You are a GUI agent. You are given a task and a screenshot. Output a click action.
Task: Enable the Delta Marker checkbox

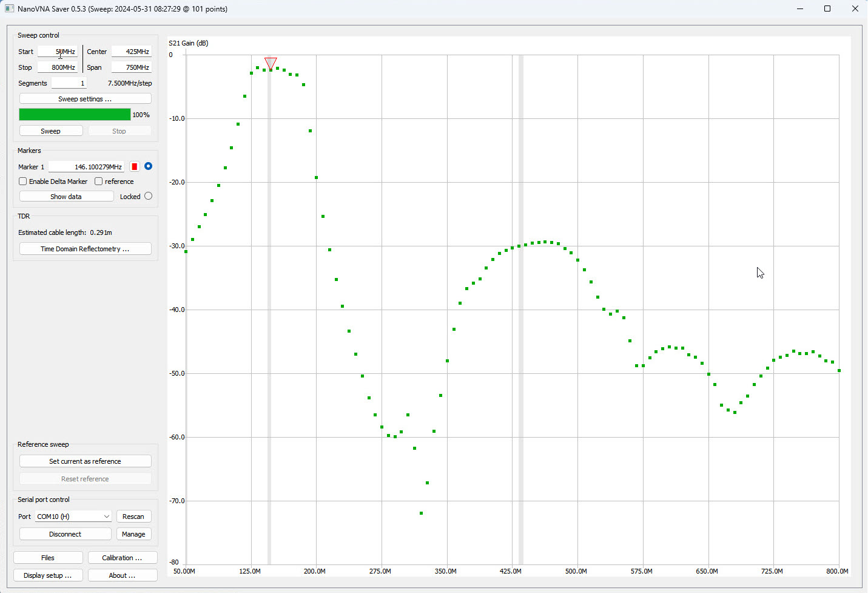click(x=22, y=181)
